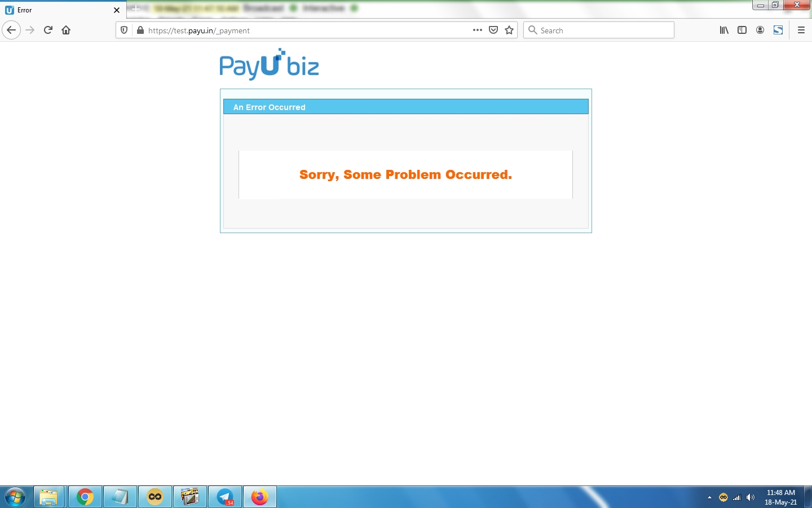This screenshot has height=508, width=812.
Task: Restore down the Firefox window
Action: point(775,5)
